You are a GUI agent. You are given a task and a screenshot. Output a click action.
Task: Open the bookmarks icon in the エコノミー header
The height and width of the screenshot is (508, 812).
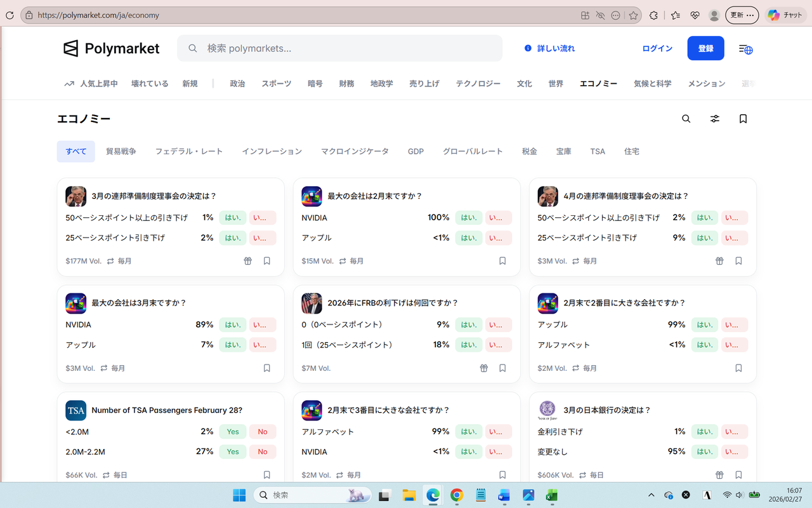(743, 119)
